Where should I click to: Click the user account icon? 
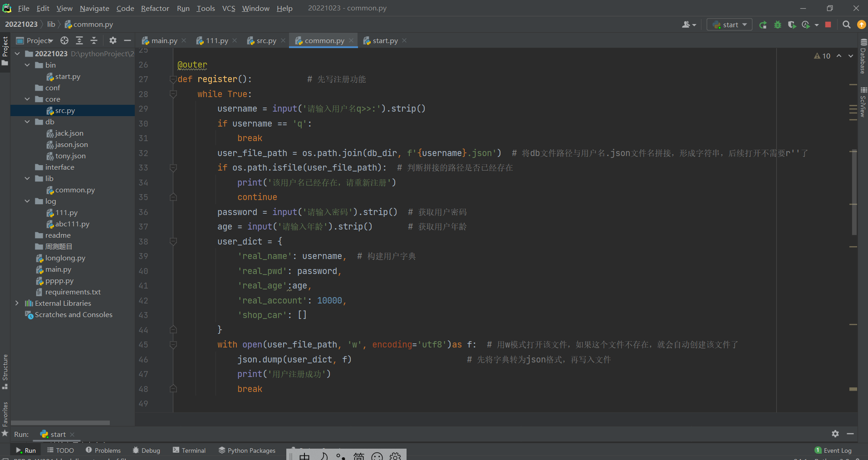pyautogui.click(x=689, y=25)
